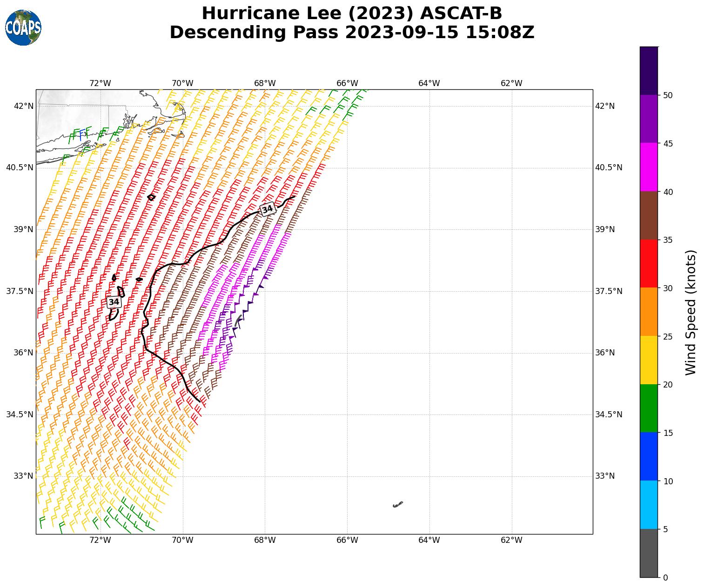This screenshot has height=588, width=704.
Task: Select the green 15–20 knot colorbar segment
Action: pyautogui.click(x=649, y=408)
